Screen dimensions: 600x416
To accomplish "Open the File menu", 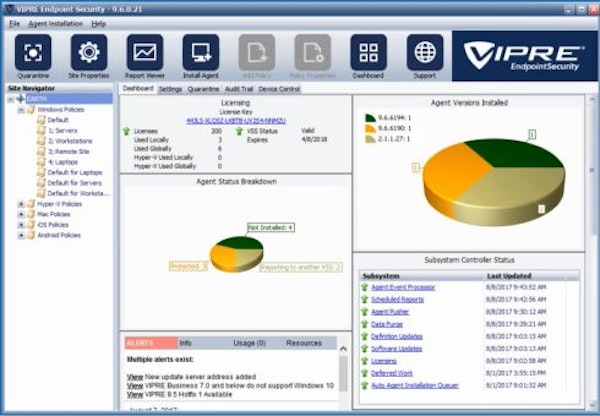I will pyautogui.click(x=15, y=24).
